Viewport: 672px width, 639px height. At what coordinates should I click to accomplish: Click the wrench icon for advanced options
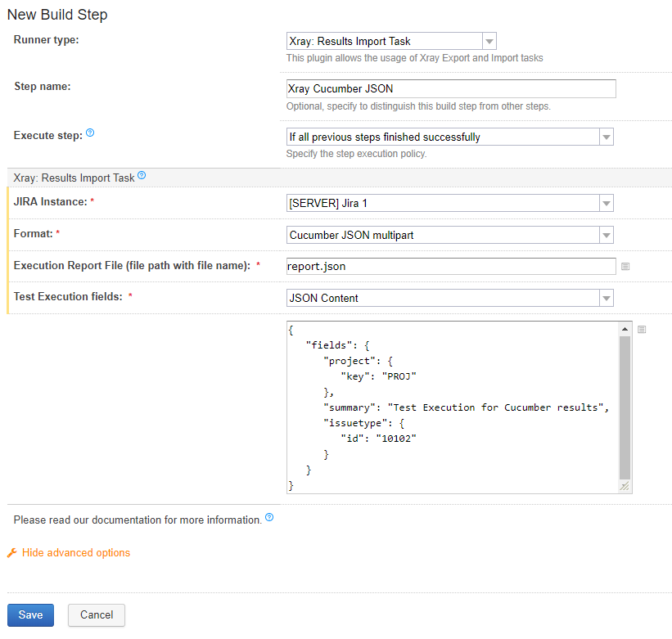12,553
